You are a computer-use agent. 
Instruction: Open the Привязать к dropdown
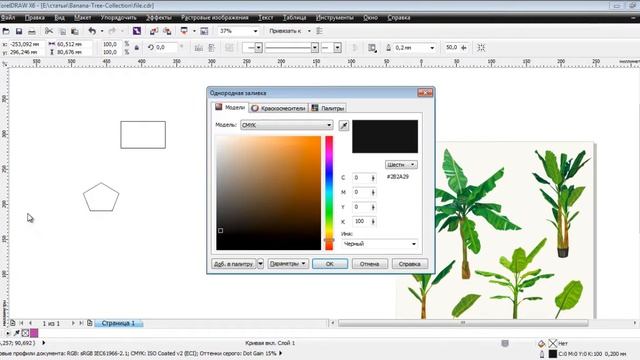point(309,31)
